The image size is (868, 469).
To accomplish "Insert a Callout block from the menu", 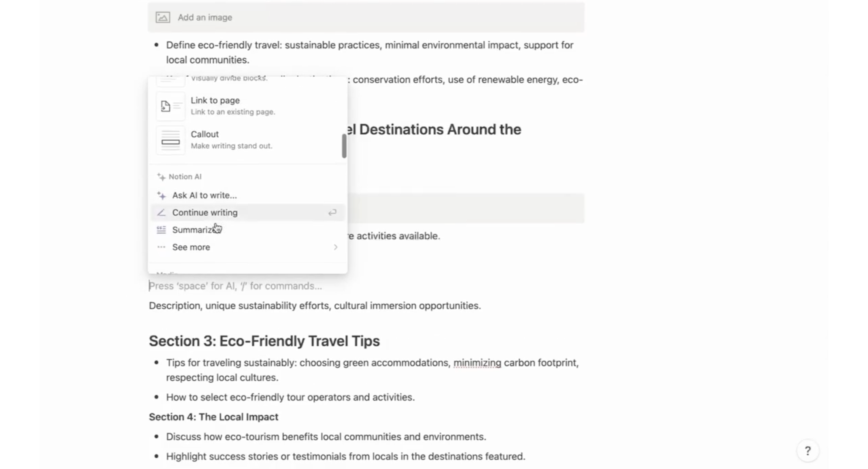I will click(205, 134).
